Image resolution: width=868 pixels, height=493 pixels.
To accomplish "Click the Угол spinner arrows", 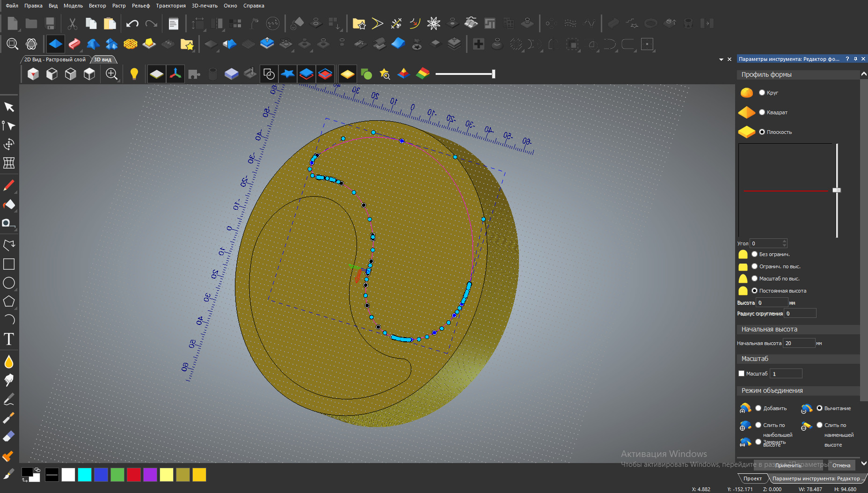I will (785, 243).
